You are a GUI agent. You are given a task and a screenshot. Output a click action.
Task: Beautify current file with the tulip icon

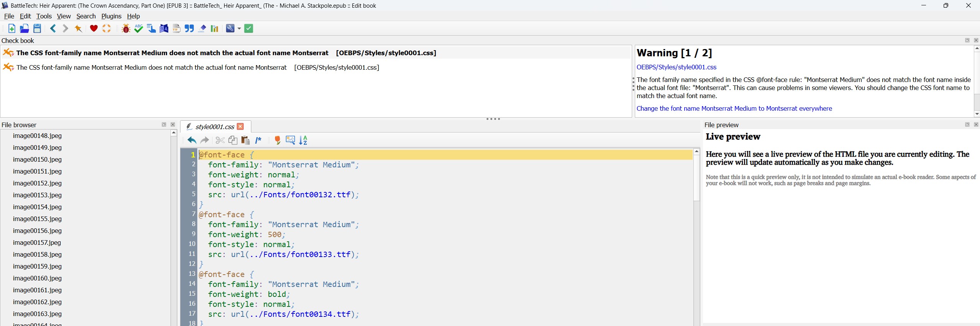point(277,140)
